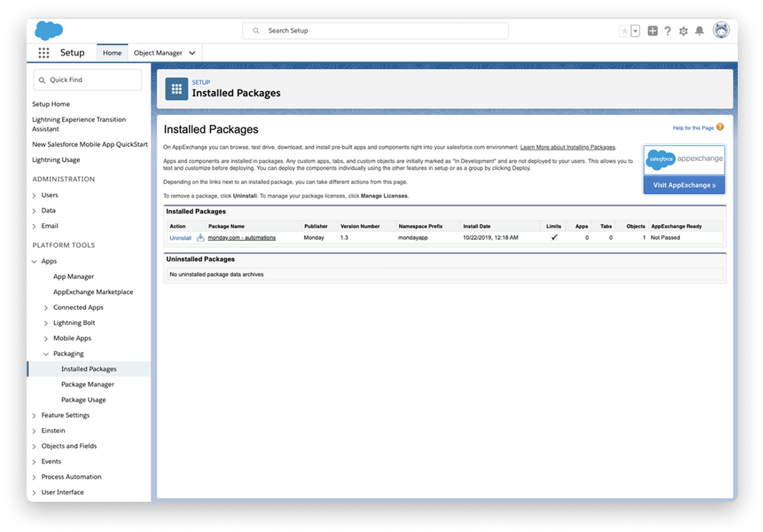Switch to the Home tab
Viewport: 763px width, 532px height.
tap(112, 53)
